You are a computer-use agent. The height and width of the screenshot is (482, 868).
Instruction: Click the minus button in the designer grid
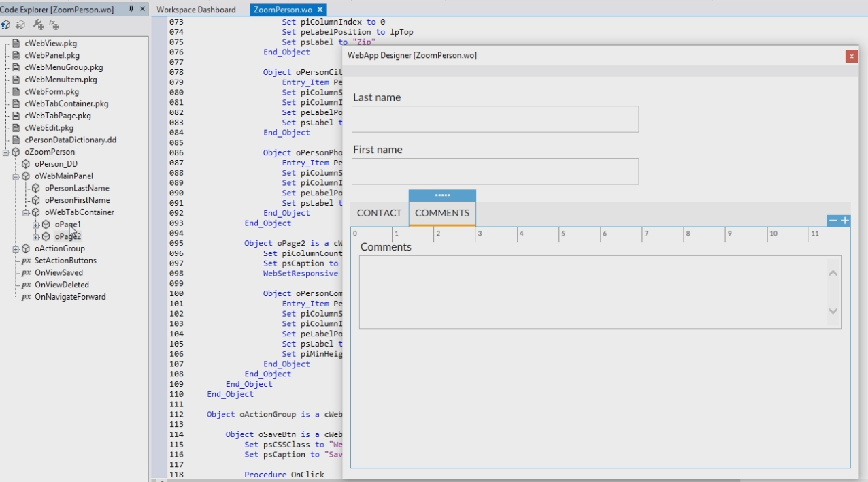[833, 221]
